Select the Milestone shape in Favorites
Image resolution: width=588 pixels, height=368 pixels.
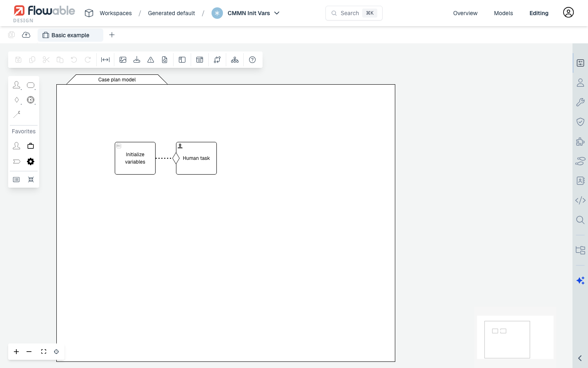coord(17,161)
